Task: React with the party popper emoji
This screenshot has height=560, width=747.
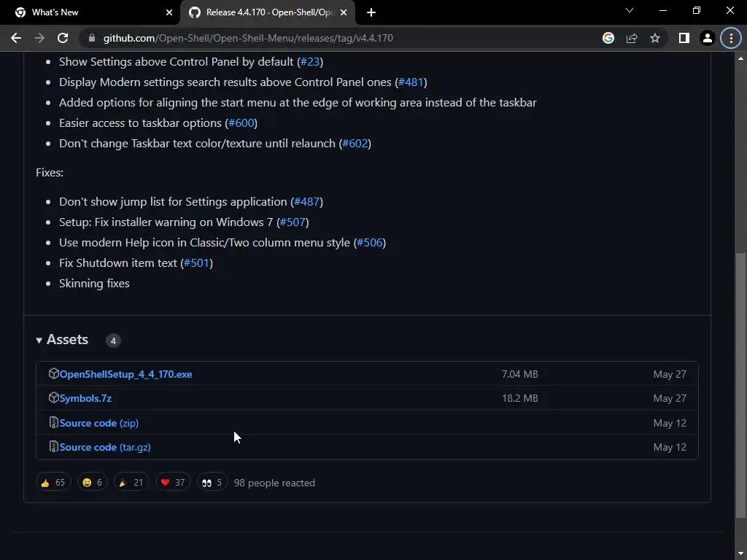Action: [x=131, y=483]
